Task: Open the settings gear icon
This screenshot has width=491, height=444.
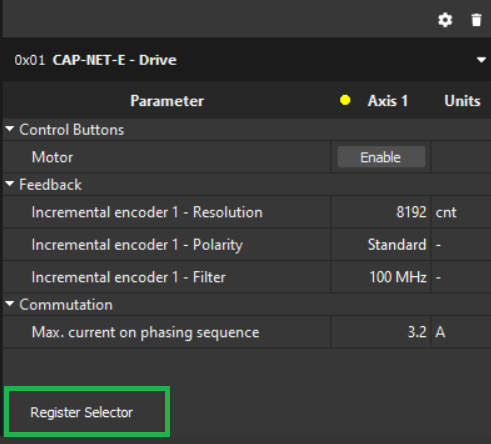Action: (x=445, y=20)
